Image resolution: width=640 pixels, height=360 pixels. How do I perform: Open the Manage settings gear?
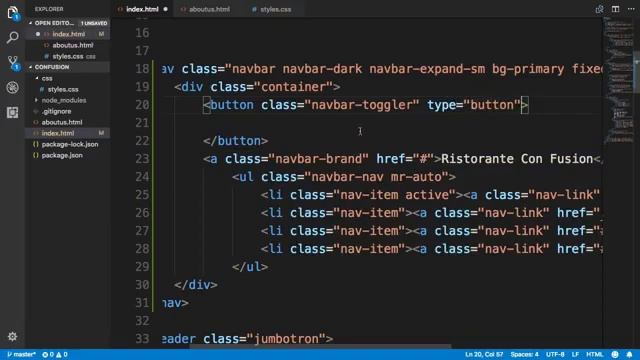point(13,336)
